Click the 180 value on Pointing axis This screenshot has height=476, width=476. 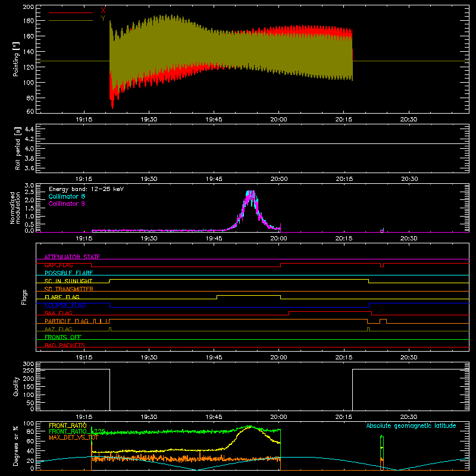click(29, 21)
